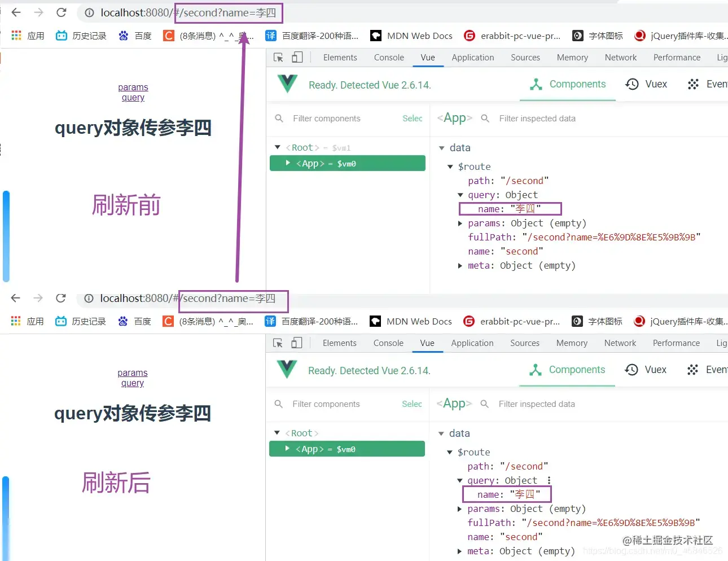Expand params Object in lower inspector
The height and width of the screenshot is (561, 728).
(x=460, y=509)
